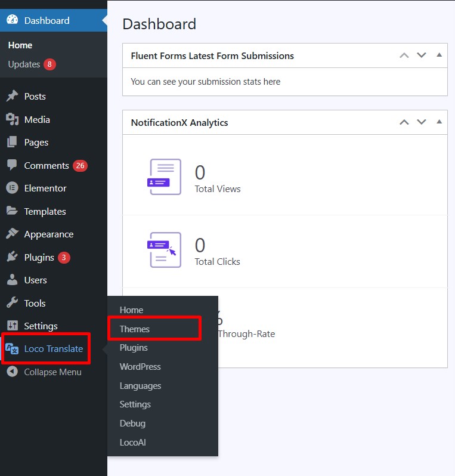This screenshot has width=455, height=476.
Task: Click the Pages icon in sidebar
Action: coord(12,143)
